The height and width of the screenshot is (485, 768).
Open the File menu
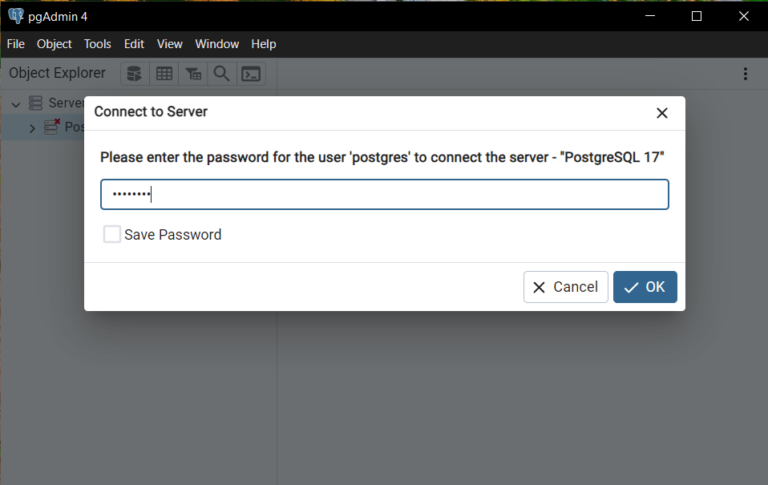[16, 44]
